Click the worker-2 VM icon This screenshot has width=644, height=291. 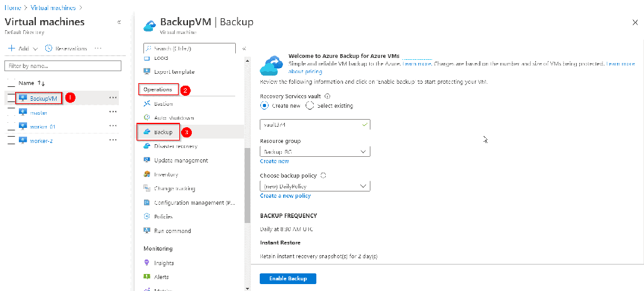[x=23, y=140]
